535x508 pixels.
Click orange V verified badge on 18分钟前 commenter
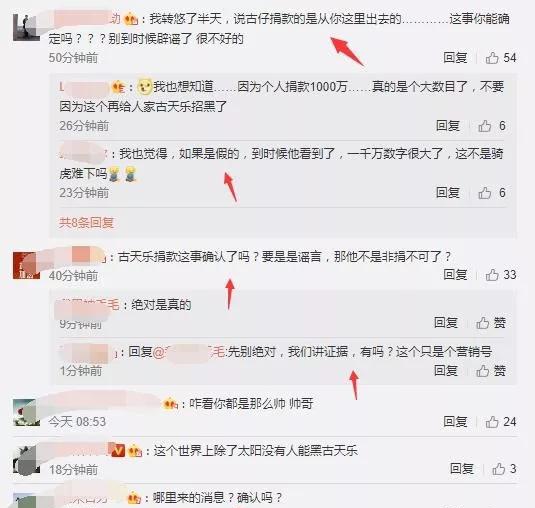coord(117,450)
